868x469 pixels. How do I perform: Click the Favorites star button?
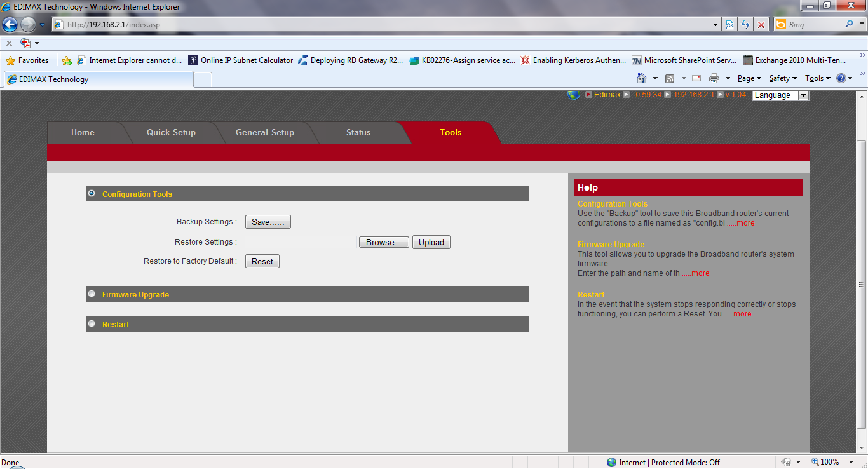point(27,60)
